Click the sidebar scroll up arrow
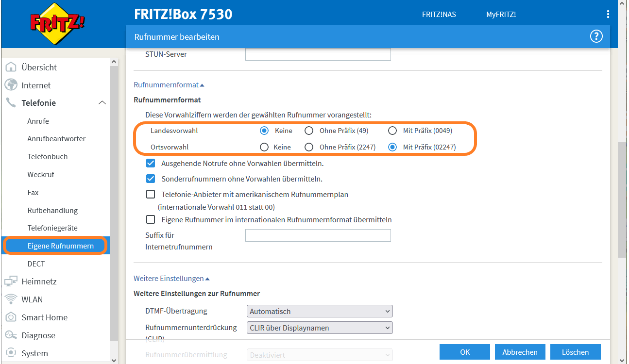Screen dimensions: 629x364 click(114, 62)
